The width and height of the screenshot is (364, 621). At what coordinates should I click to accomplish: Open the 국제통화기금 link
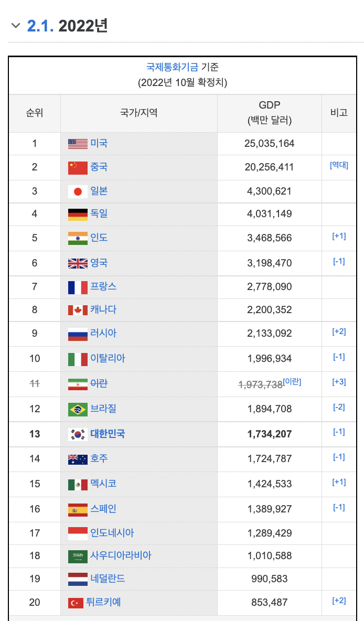click(x=172, y=67)
